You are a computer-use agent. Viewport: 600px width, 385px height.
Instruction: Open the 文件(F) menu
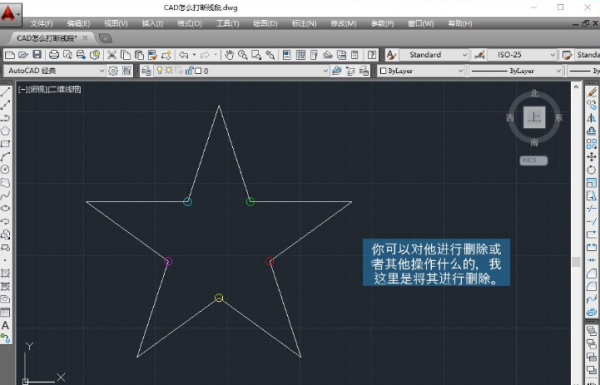click(42, 24)
